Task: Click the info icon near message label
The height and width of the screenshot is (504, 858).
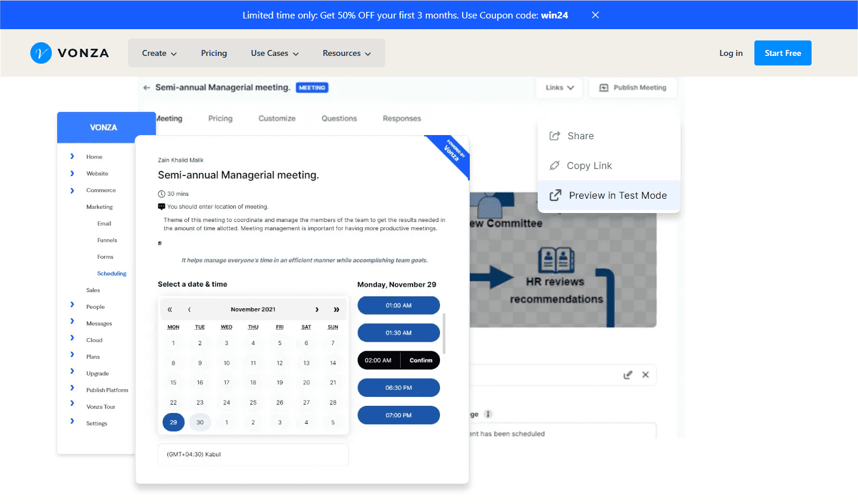Action: [488, 414]
